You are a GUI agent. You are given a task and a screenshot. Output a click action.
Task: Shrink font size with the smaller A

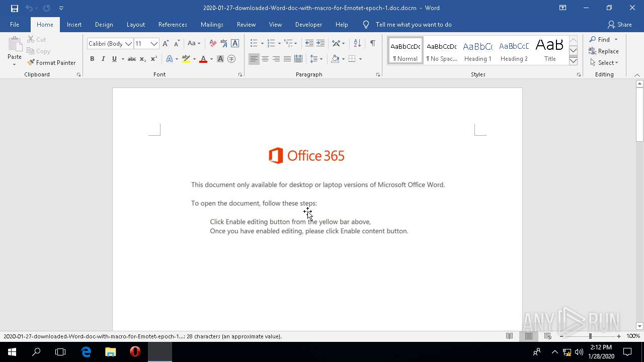(177, 44)
